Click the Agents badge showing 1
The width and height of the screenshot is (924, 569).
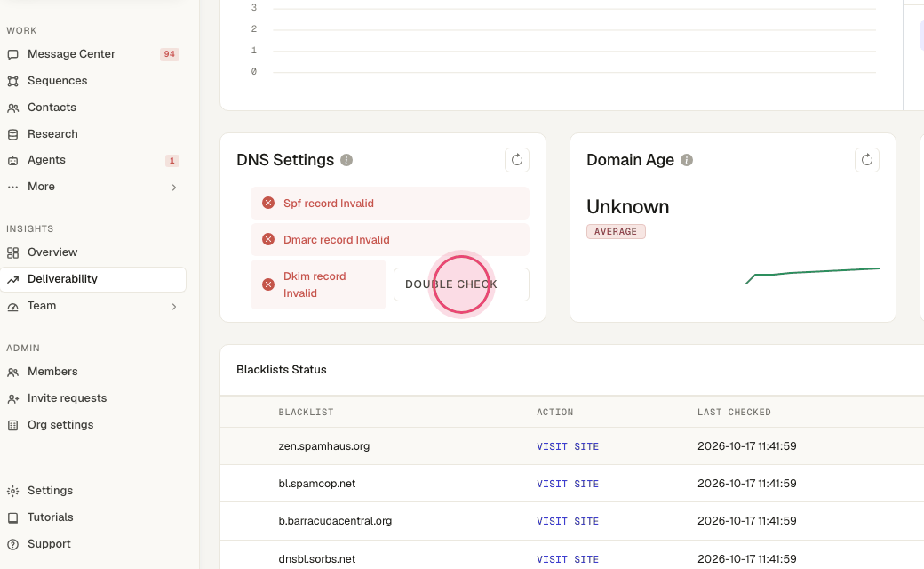pos(172,160)
